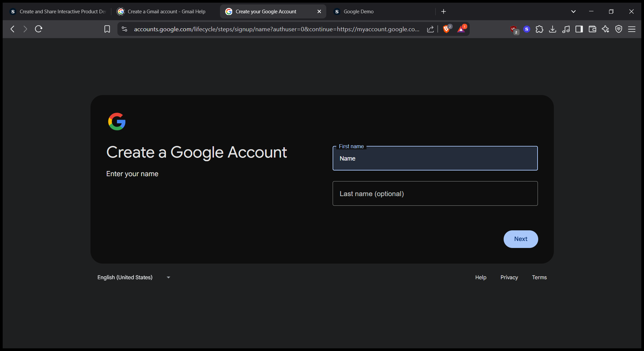
Task: Click the browser forward arrow
Action: coord(25,29)
